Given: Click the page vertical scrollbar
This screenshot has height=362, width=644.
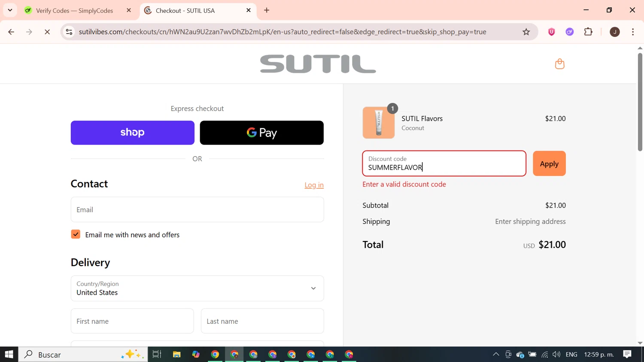Looking at the screenshot, I should click(640, 102).
